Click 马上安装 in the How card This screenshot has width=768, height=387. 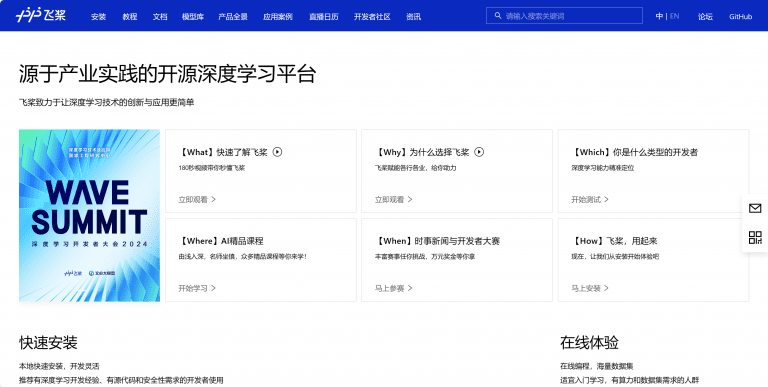point(590,288)
